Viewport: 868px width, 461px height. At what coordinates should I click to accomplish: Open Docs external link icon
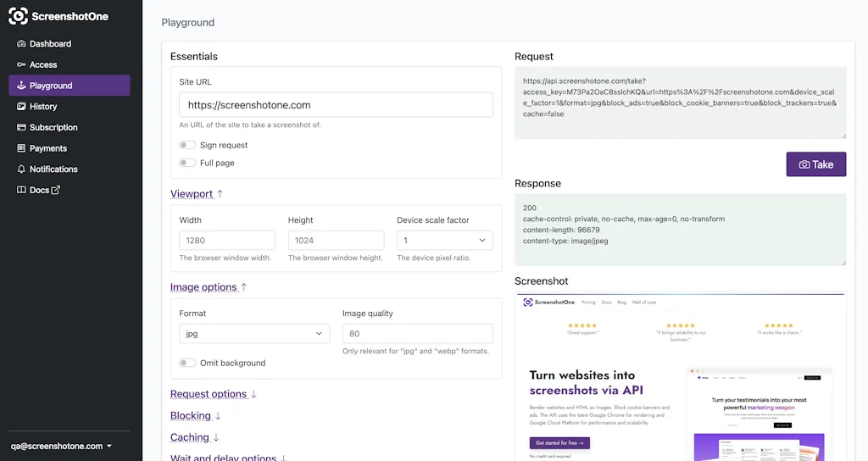[x=56, y=191]
